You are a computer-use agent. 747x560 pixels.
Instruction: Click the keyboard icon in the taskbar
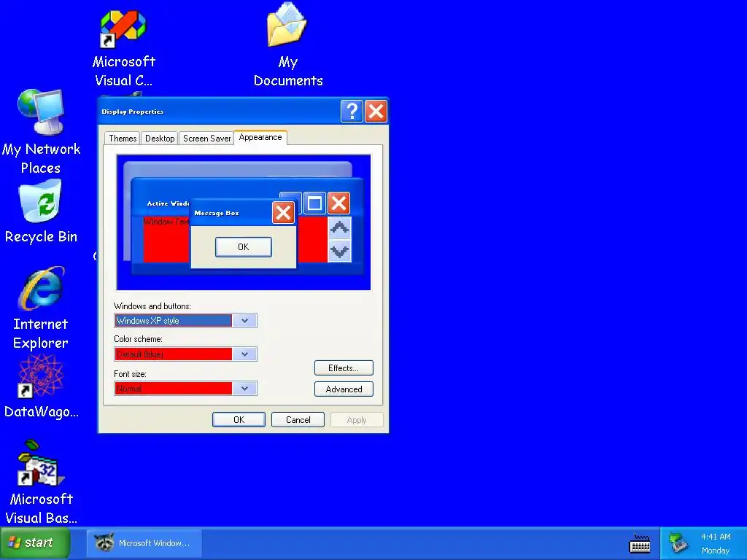[x=640, y=543]
